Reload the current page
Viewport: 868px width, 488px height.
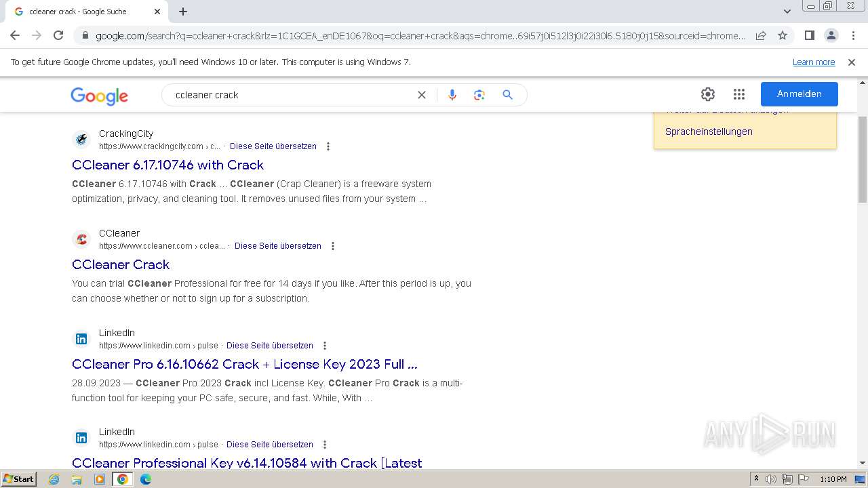coord(58,35)
